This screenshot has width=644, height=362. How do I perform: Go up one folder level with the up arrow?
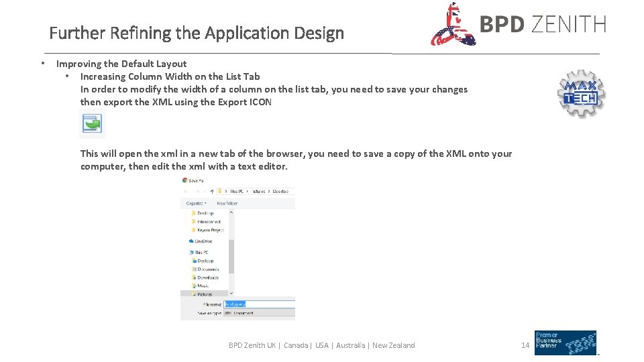(212, 191)
